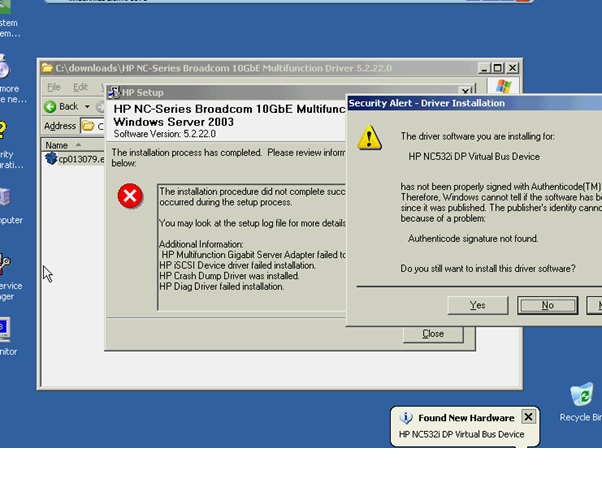
Task: Click 'Software Version: 5.2.22.0' text
Action: tap(165, 134)
